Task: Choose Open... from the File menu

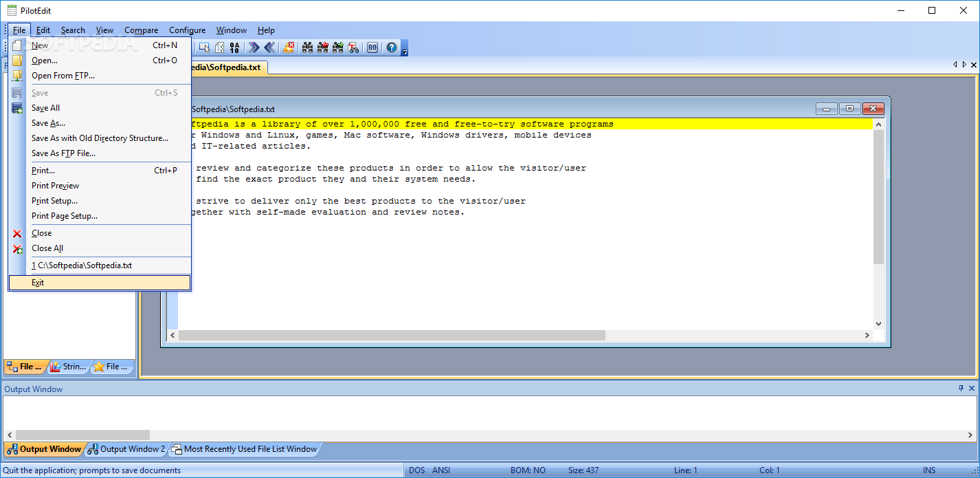Action: pyautogui.click(x=100, y=61)
